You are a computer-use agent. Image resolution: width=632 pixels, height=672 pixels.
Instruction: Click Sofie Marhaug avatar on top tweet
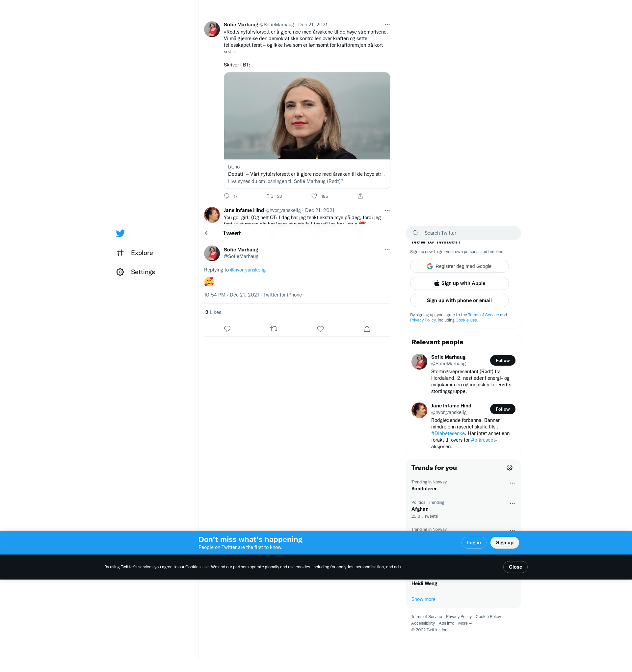(x=212, y=29)
